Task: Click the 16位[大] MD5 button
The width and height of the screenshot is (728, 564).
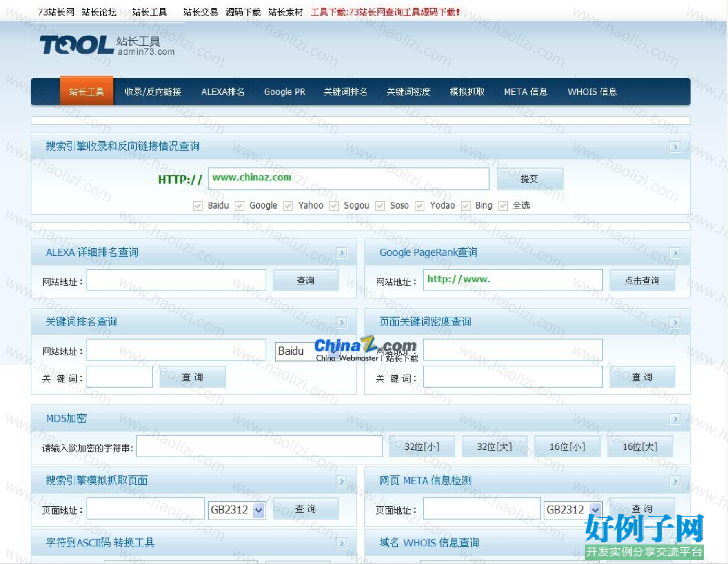Action: tap(640, 446)
